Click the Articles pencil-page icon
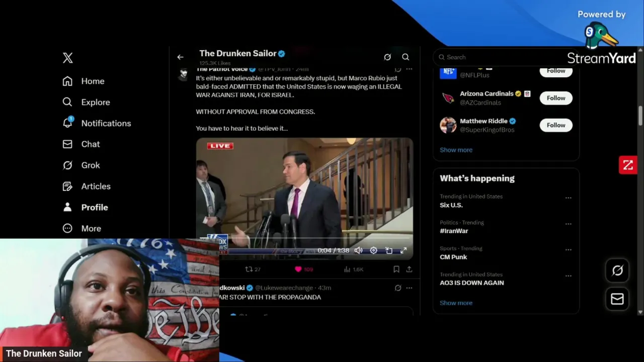The width and height of the screenshot is (644, 362). 67,187
